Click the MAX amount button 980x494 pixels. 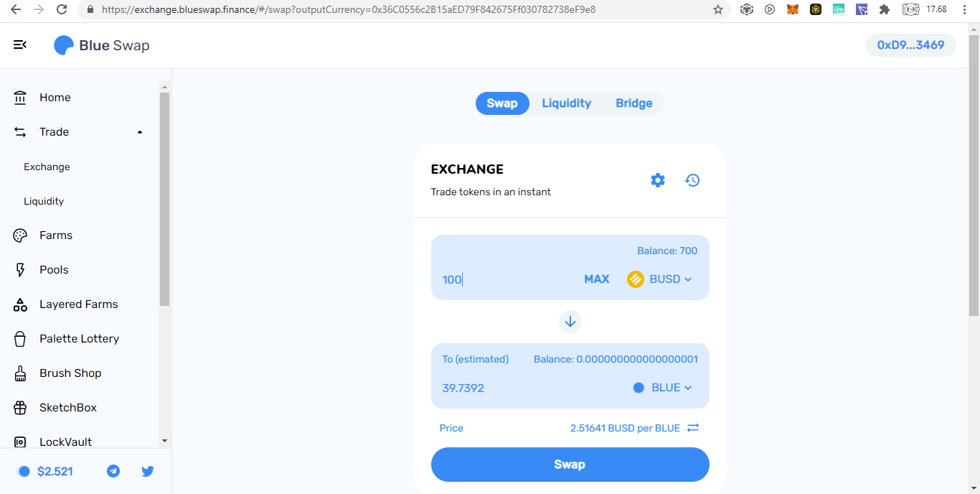coord(597,279)
